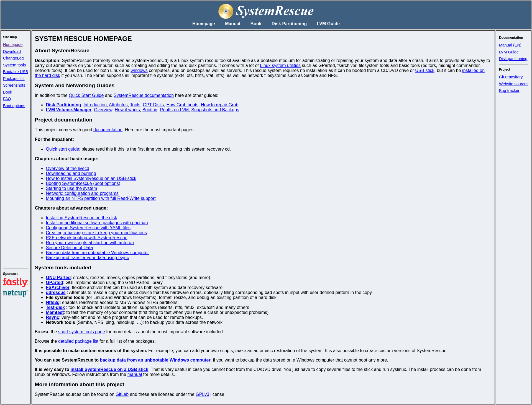Go to Book in the header navigation
This screenshot has width=532, height=405.
255,24
